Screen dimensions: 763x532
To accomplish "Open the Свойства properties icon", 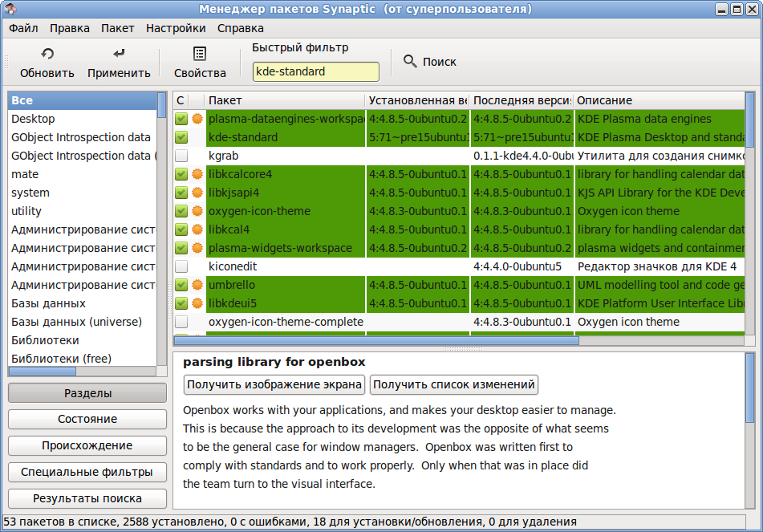I will [x=200, y=54].
